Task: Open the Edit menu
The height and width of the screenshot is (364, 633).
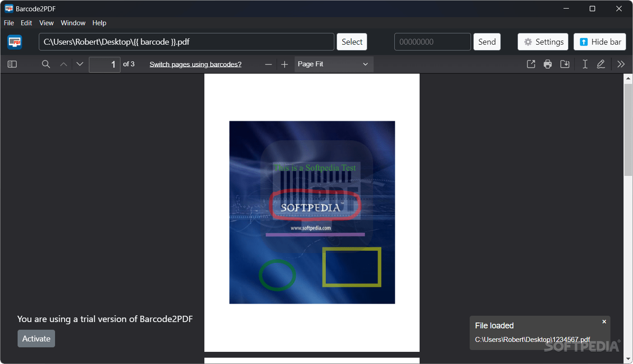Action: point(27,23)
